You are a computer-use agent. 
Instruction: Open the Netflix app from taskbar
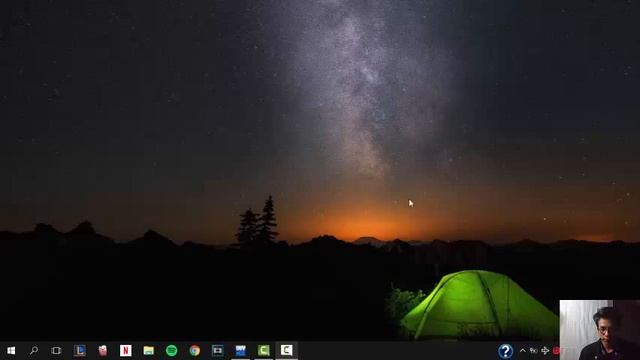pyautogui.click(x=126, y=350)
